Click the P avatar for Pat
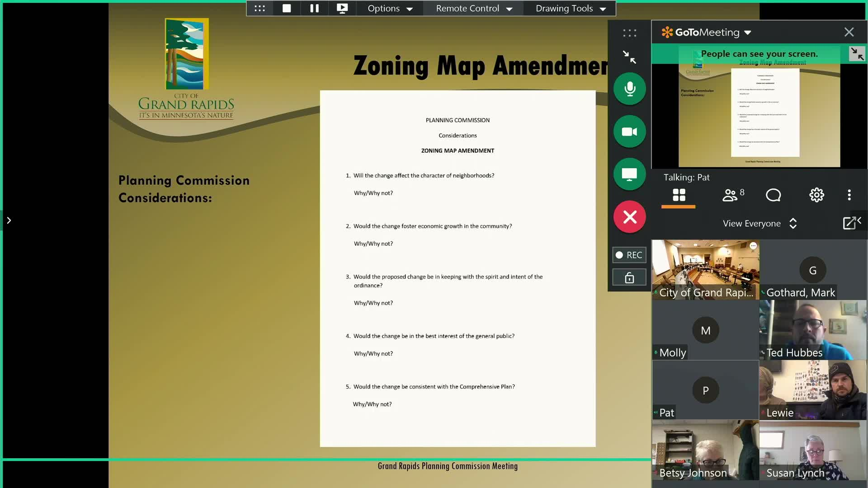 [x=705, y=390]
